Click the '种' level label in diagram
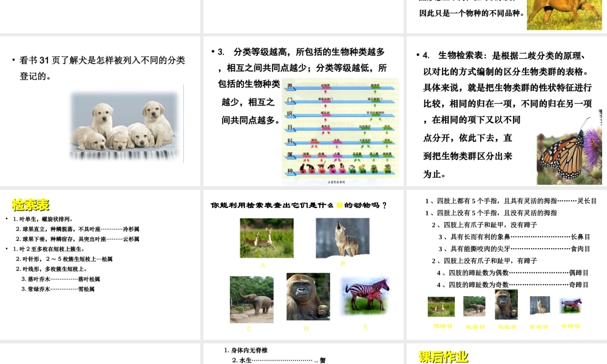Viewport: 607px width, 364px height. (290, 170)
